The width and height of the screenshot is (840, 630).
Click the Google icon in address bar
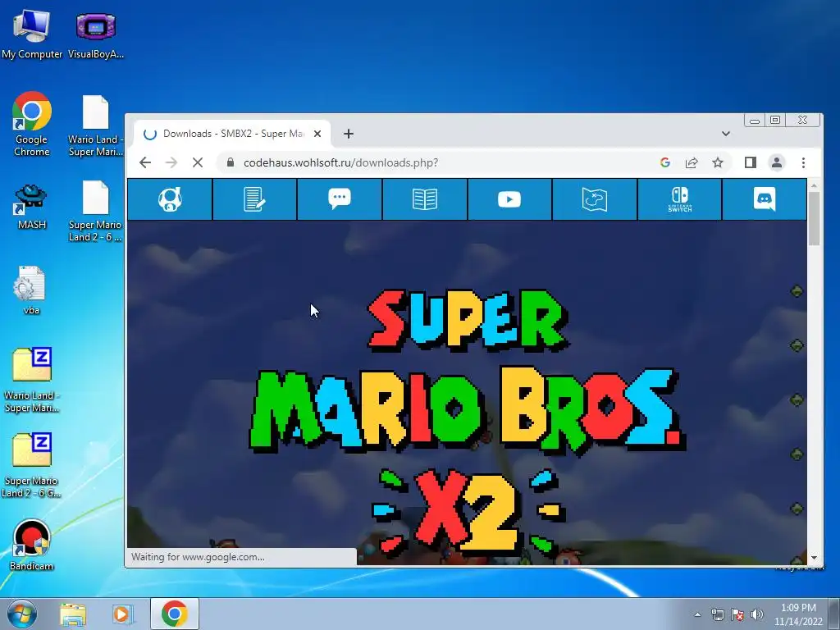coord(665,162)
